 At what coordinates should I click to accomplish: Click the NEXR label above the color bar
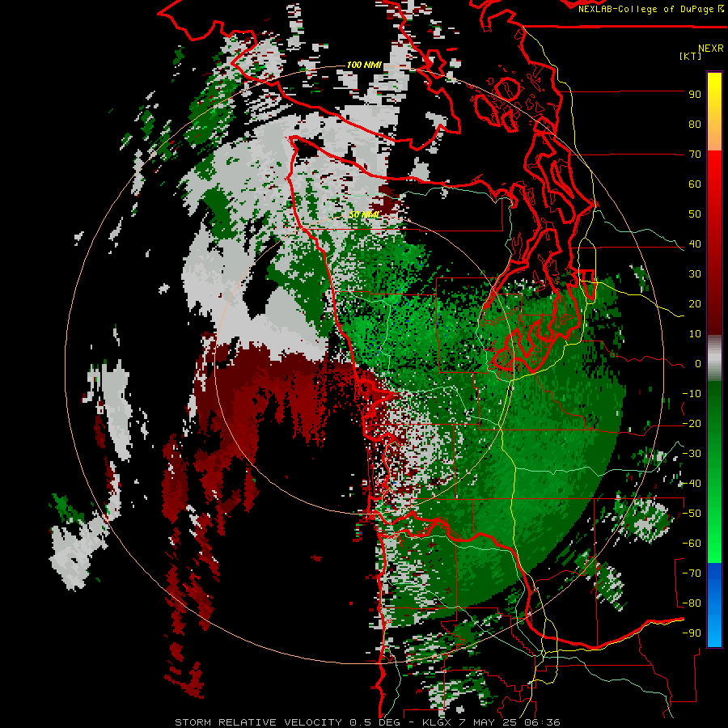pos(710,48)
